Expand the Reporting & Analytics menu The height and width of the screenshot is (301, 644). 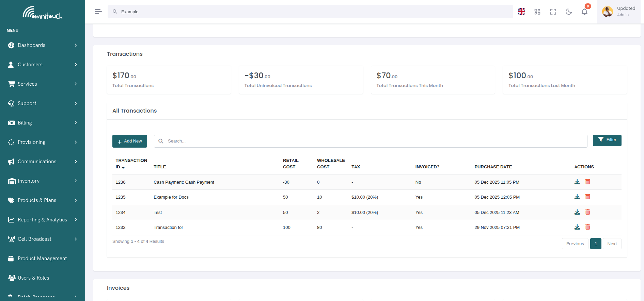click(43, 220)
